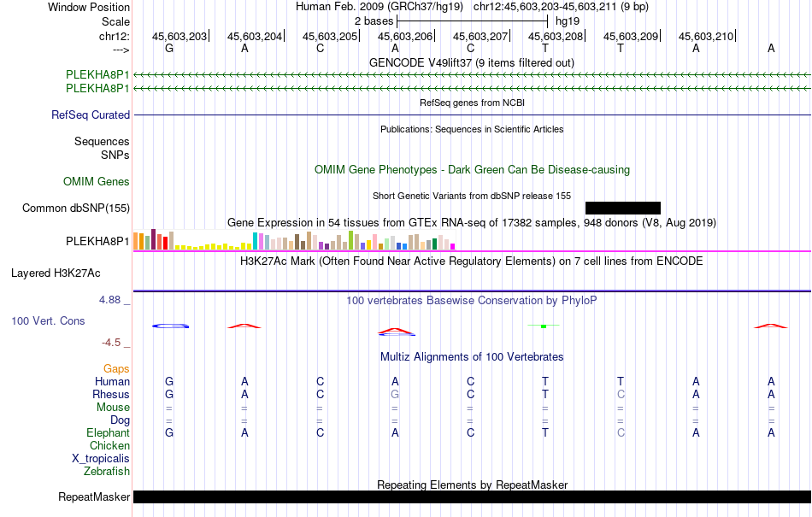The image size is (812, 517).
Task: Click the cyan bar in GTEx expression chart
Action: click(256, 241)
